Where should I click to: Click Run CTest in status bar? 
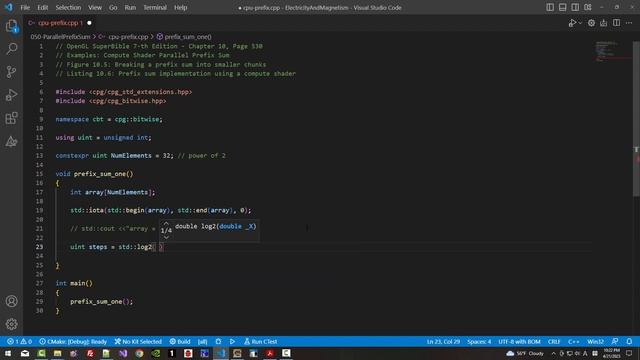[260, 341]
